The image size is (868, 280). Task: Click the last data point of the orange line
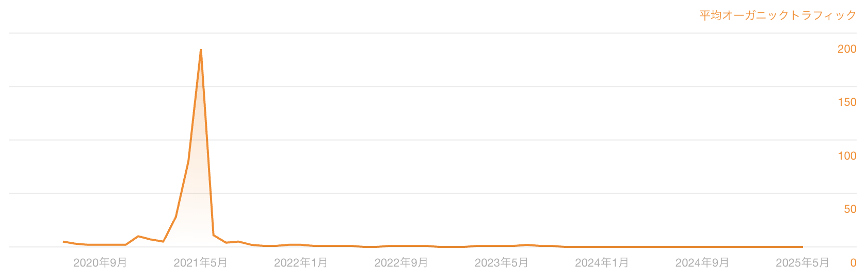click(x=802, y=247)
